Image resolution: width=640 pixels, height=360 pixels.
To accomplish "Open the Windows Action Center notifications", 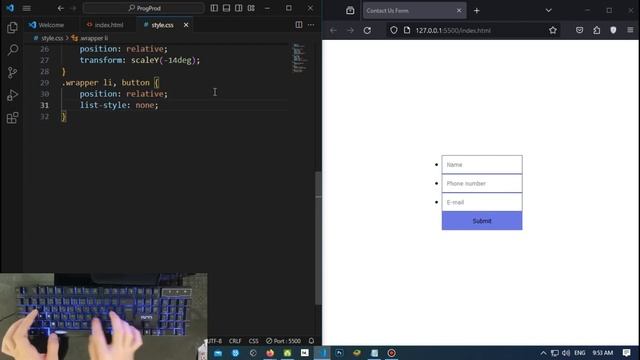I will (x=627, y=353).
